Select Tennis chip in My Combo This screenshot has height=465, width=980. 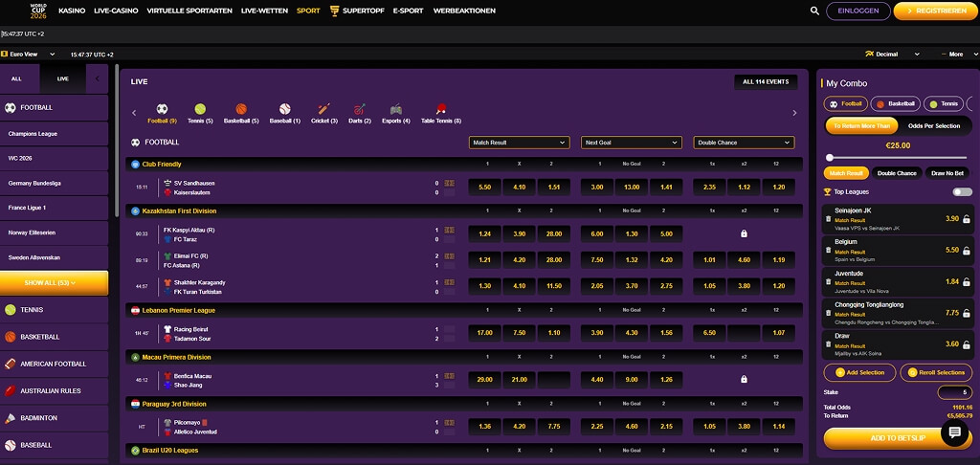[x=943, y=103]
